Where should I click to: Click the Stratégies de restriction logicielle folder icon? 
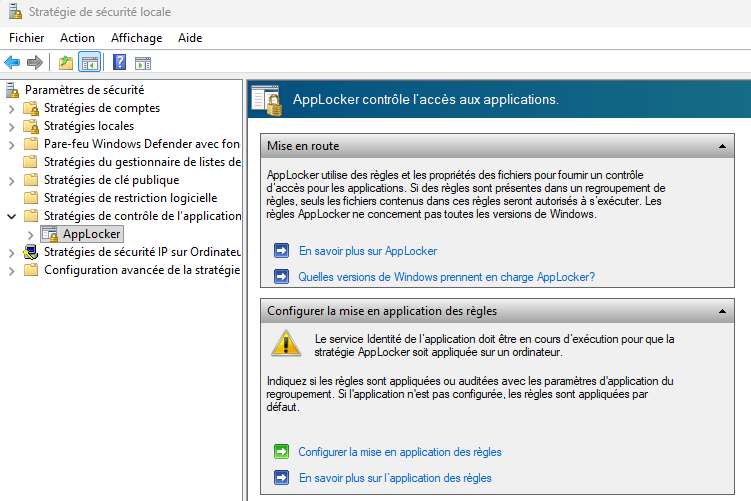coord(31,198)
